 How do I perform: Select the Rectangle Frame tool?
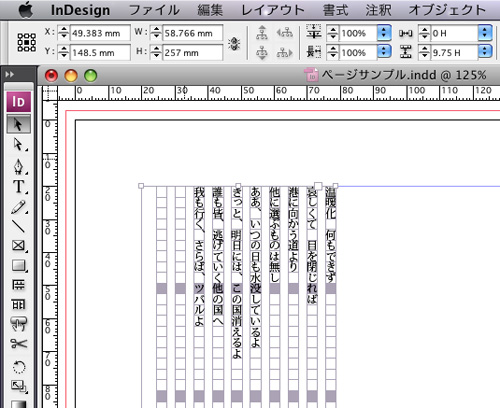pos(18,246)
